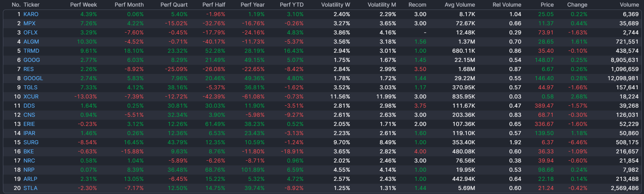Viewport: 644px width, 194px height.
Task: Sort by Recom column header
Action: pyautogui.click(x=417, y=5)
